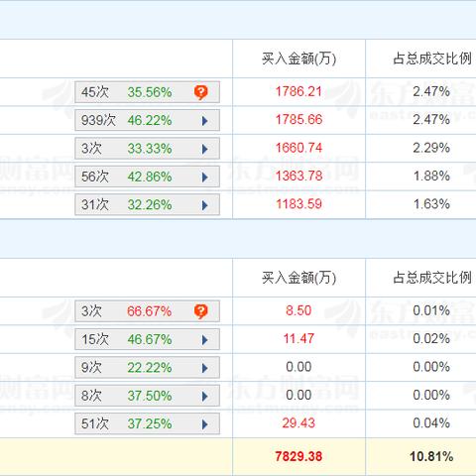Open the arrow beside 56次 42.86%
476x476 pixels.
[204, 177]
